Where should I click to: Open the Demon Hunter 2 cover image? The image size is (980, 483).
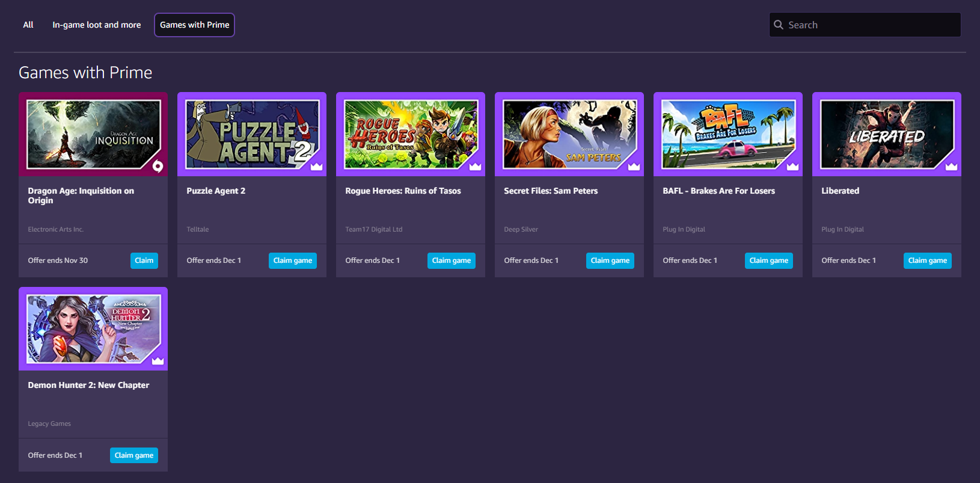(x=93, y=328)
